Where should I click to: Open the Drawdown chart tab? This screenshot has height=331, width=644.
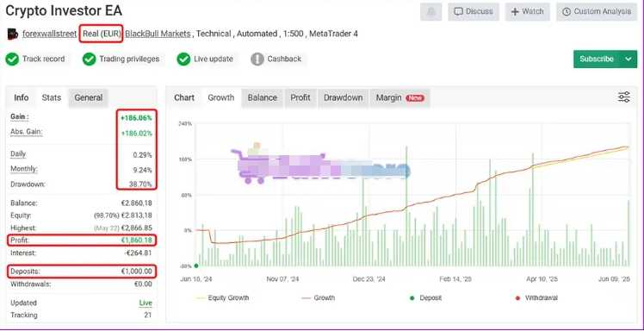coord(343,98)
